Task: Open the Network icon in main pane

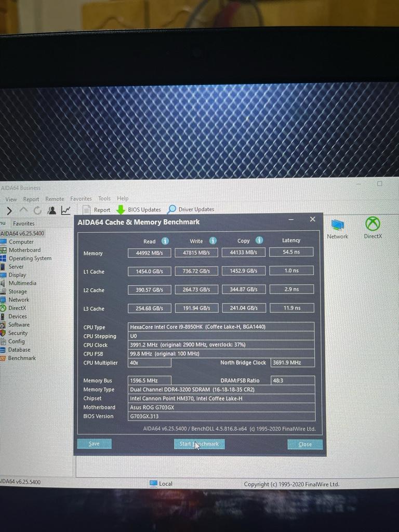Action: [x=337, y=229]
